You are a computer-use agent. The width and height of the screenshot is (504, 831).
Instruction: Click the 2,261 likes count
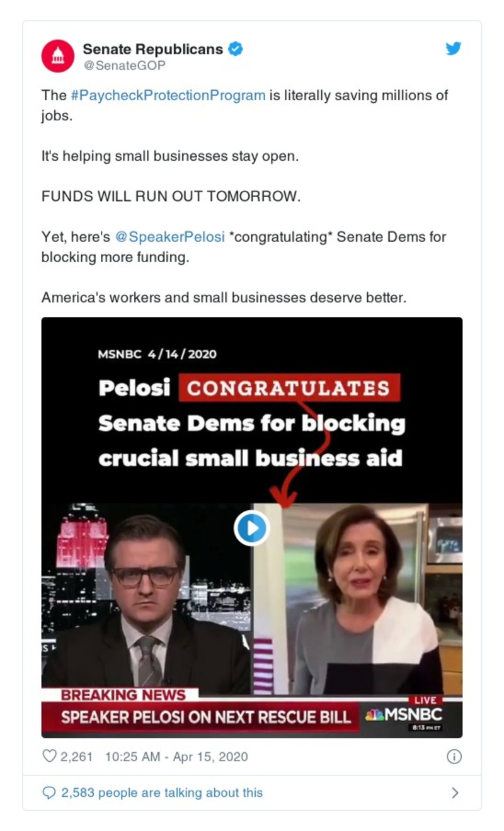(76, 757)
